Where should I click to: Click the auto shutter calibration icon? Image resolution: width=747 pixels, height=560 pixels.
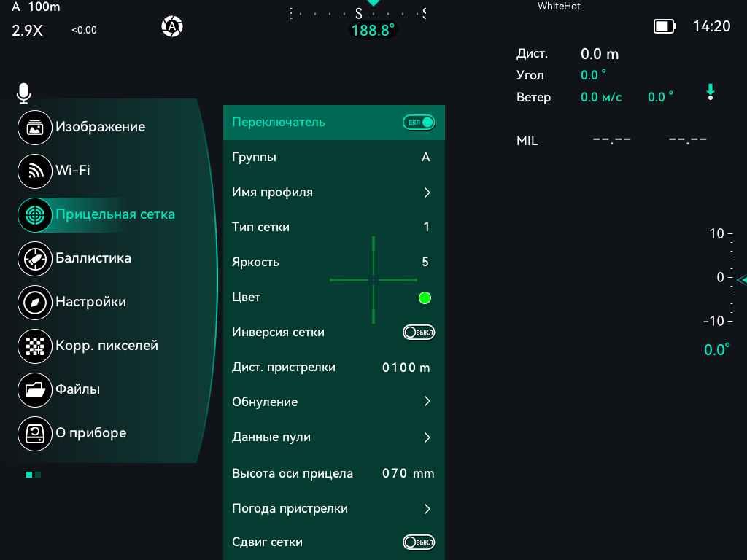(172, 26)
